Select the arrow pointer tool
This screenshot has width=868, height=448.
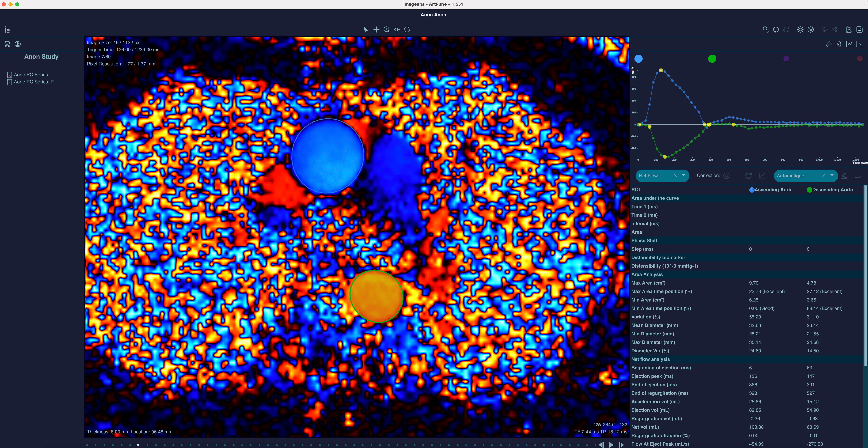[366, 30]
